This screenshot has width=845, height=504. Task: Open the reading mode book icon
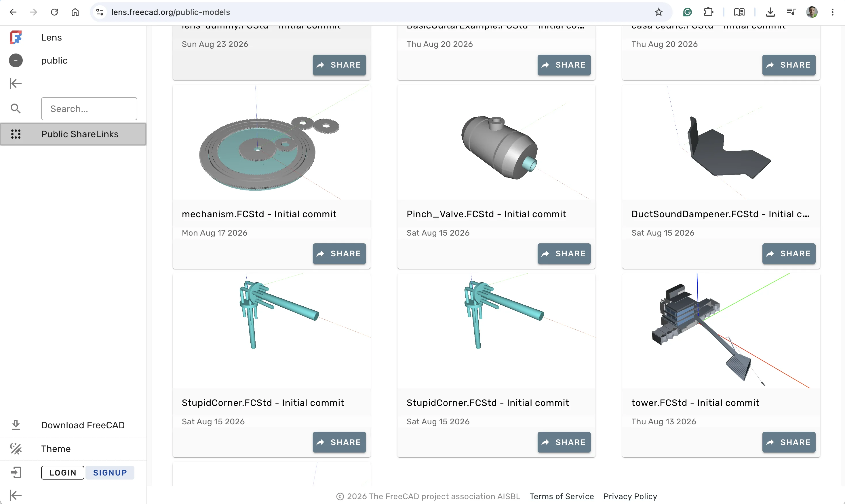point(739,12)
